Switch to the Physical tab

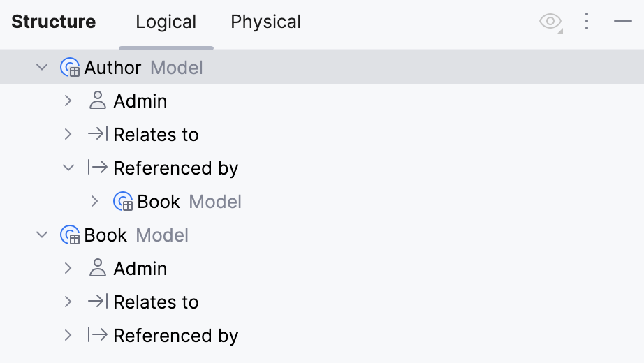[x=265, y=22]
